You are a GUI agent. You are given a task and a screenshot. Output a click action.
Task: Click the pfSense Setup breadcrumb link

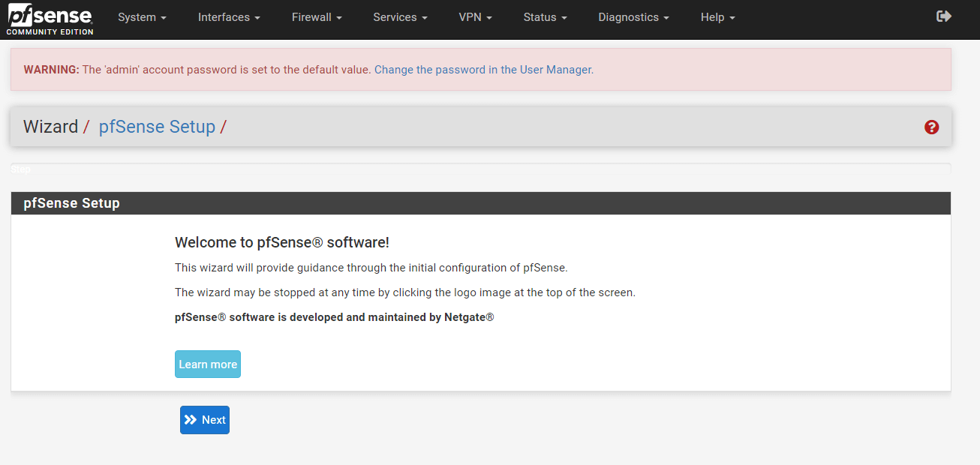click(x=157, y=127)
